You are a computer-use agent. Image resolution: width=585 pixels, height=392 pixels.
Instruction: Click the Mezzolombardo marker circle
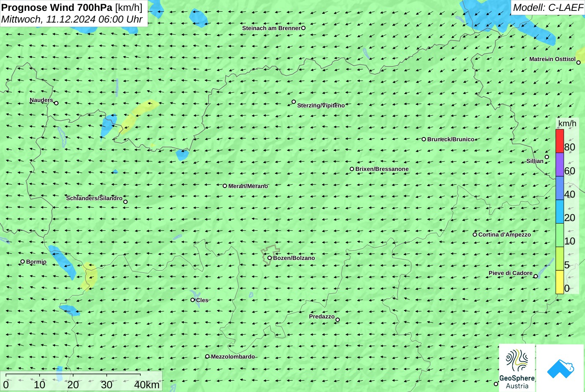point(207,356)
